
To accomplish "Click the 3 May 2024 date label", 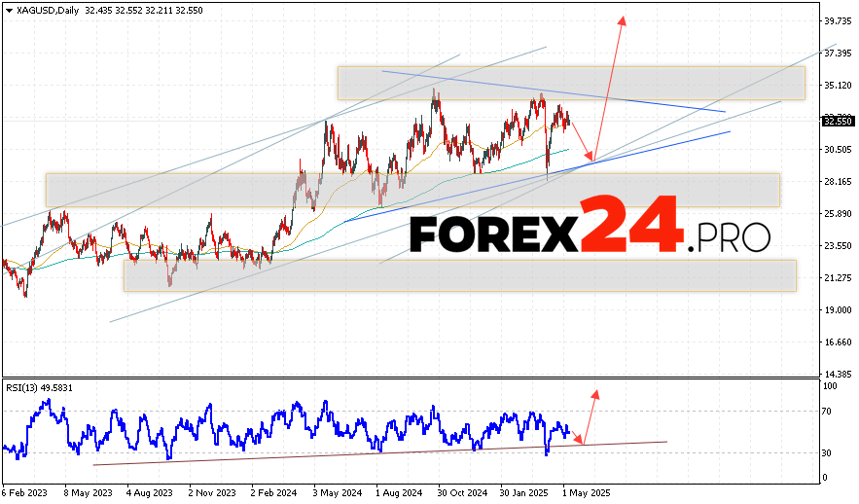I will click(338, 493).
